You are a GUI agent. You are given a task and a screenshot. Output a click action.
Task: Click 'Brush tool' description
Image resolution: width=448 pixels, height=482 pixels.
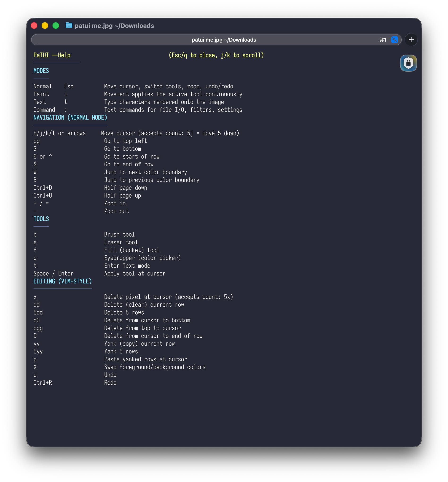[x=119, y=235]
